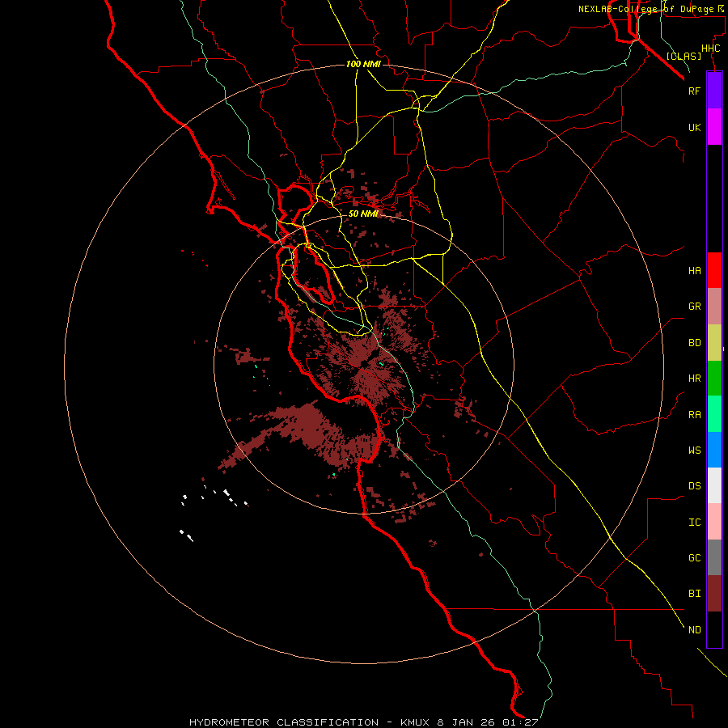Click the brown BI legend swatch

coord(714,594)
